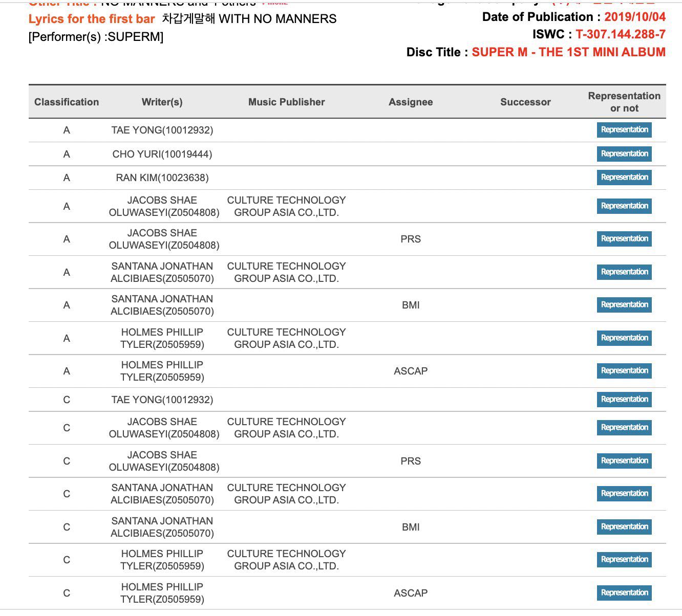Click writer CHO YURI(10019444)

click(162, 154)
